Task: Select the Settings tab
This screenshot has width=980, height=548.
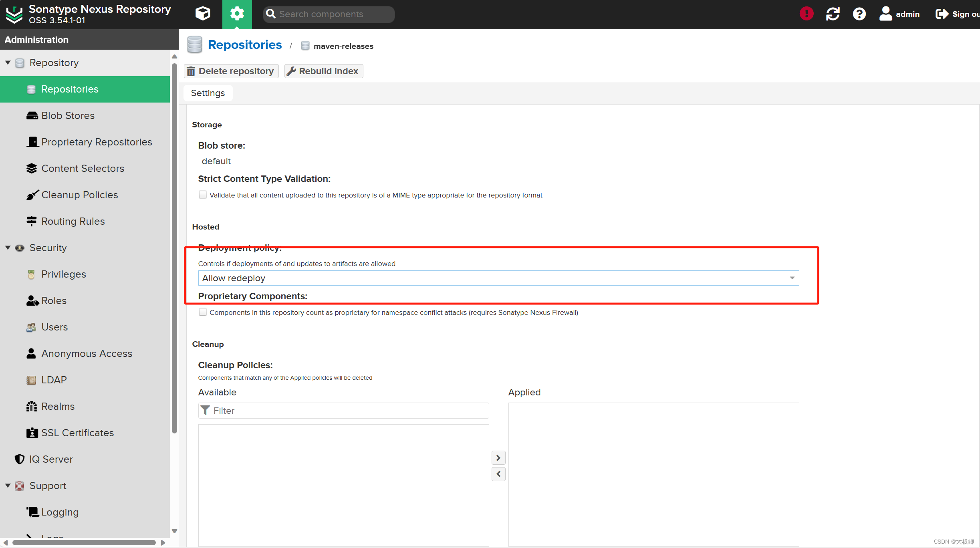Action: 208,93
